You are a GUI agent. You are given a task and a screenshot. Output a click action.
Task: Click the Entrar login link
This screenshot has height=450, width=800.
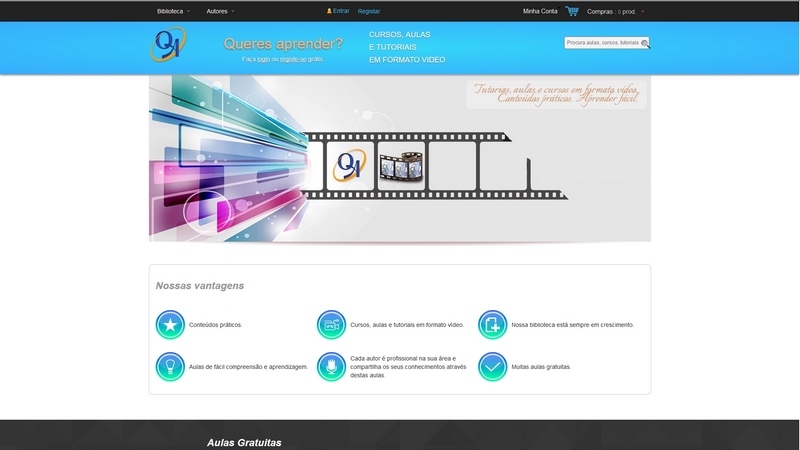click(x=341, y=11)
